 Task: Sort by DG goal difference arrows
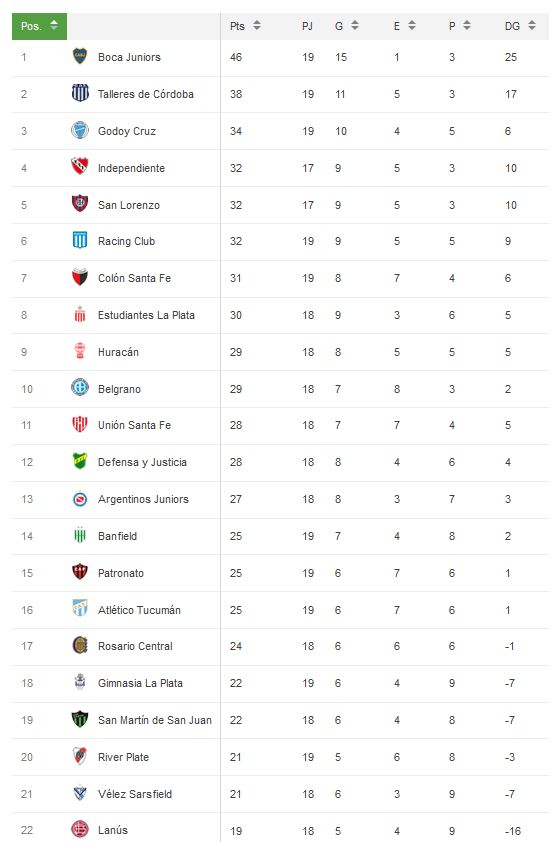(532, 25)
